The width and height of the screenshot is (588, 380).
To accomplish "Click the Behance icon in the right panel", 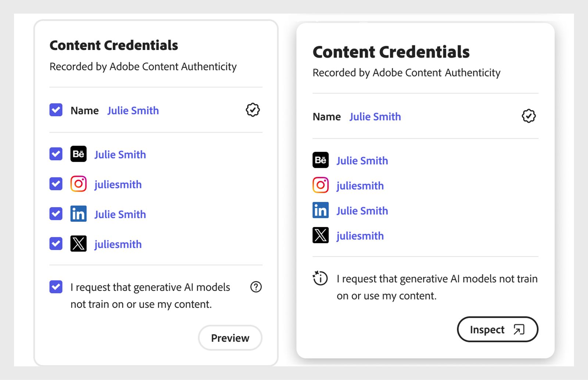I will [x=320, y=160].
